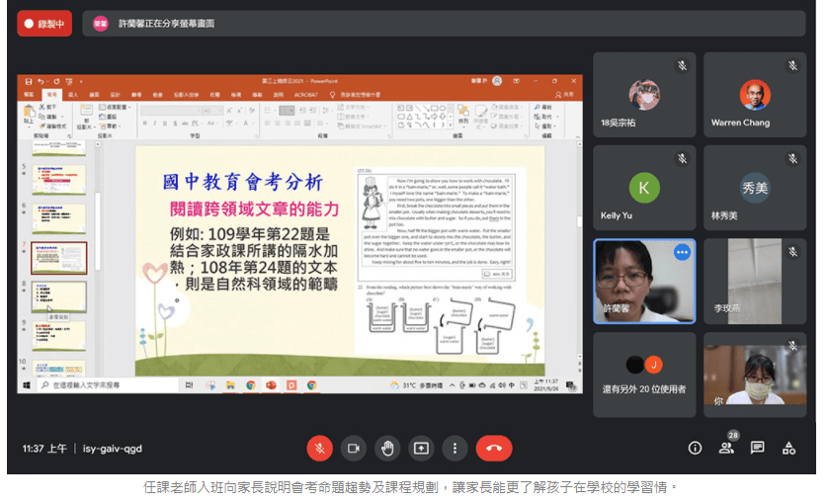Unmute the microphone in the call bar
The height and width of the screenshot is (504, 828).
319,448
